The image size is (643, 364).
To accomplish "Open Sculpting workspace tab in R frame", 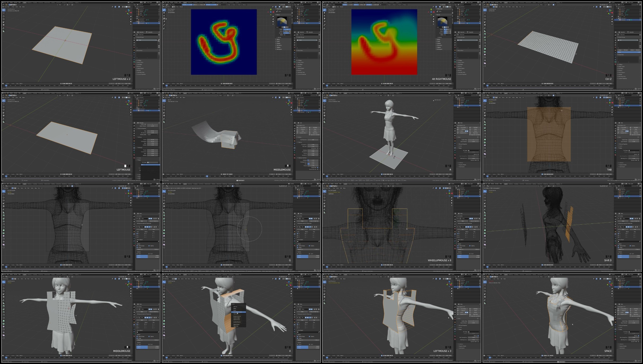I will tap(356, 93).
